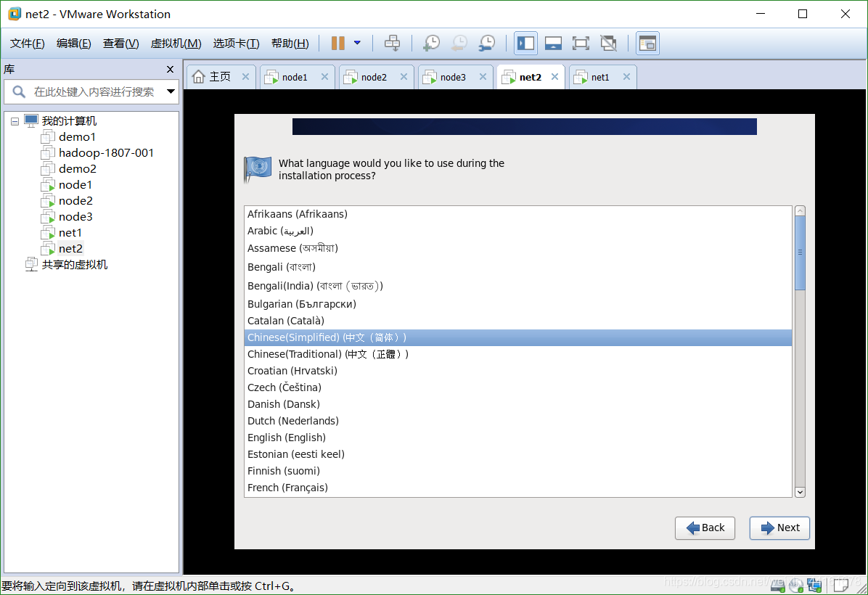Select demo2 in the library tree
The height and width of the screenshot is (595, 868).
coord(78,169)
